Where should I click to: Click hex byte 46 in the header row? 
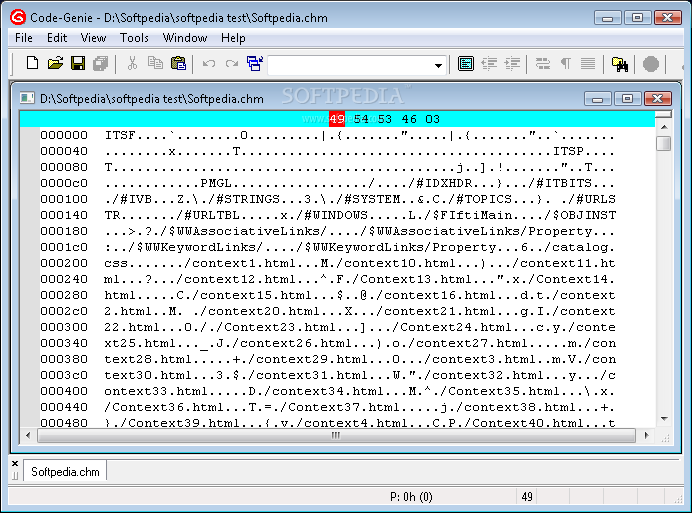point(409,119)
